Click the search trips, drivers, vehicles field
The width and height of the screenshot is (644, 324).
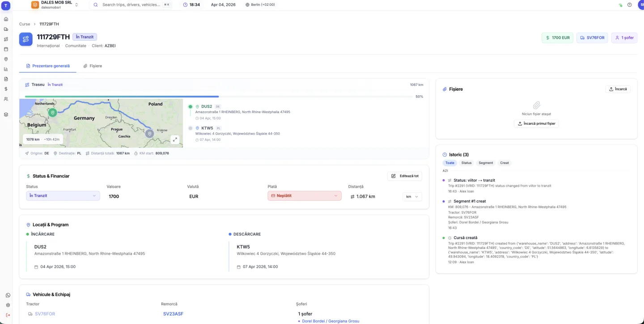(131, 4)
